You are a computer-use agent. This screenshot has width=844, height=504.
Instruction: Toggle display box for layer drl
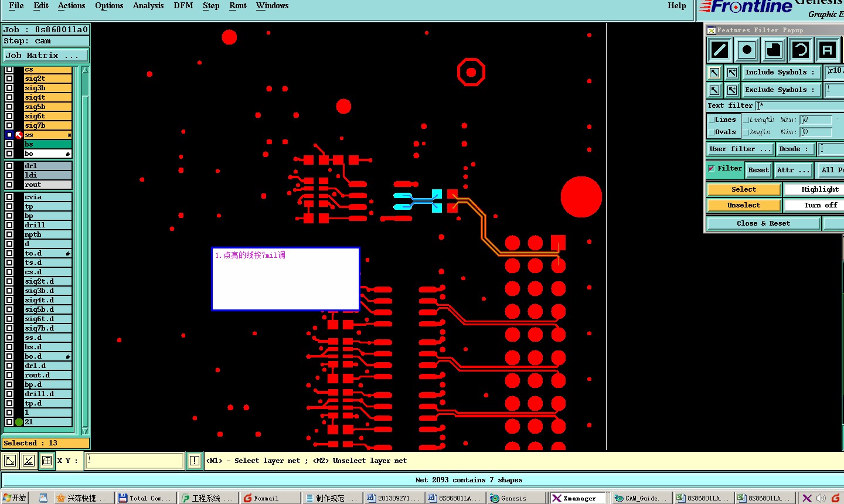pos(9,166)
